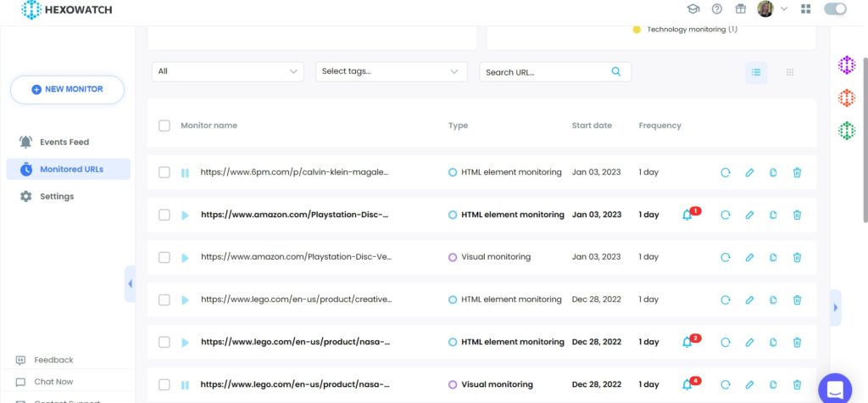The height and width of the screenshot is (403, 868).
Task: Delete the amazon HTML element monitor
Action: 797,215
